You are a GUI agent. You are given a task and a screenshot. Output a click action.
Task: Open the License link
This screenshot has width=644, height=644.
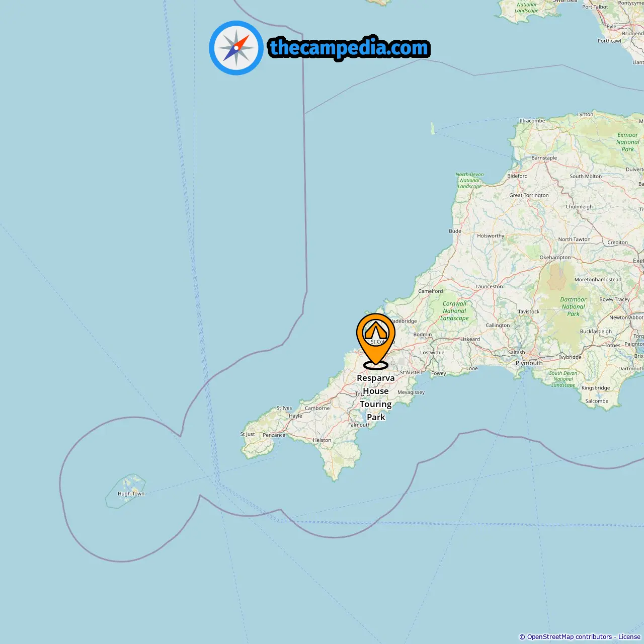[629, 637]
